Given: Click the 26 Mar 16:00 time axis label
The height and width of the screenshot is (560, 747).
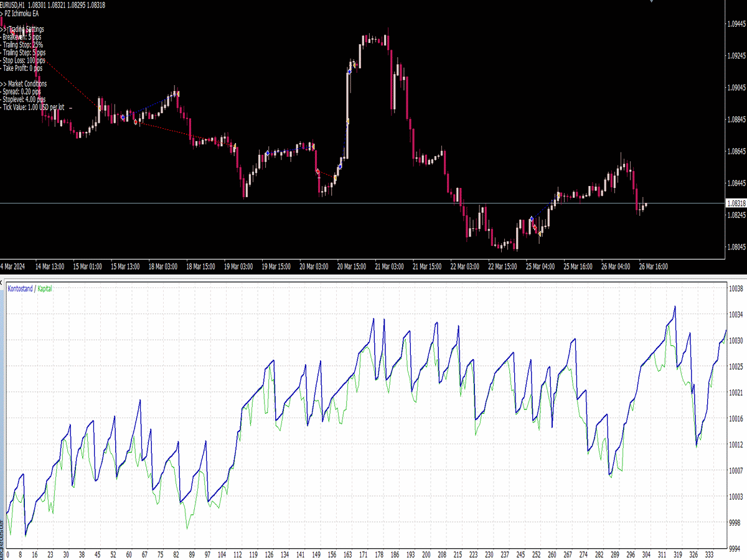Looking at the screenshot, I should coord(653,266).
